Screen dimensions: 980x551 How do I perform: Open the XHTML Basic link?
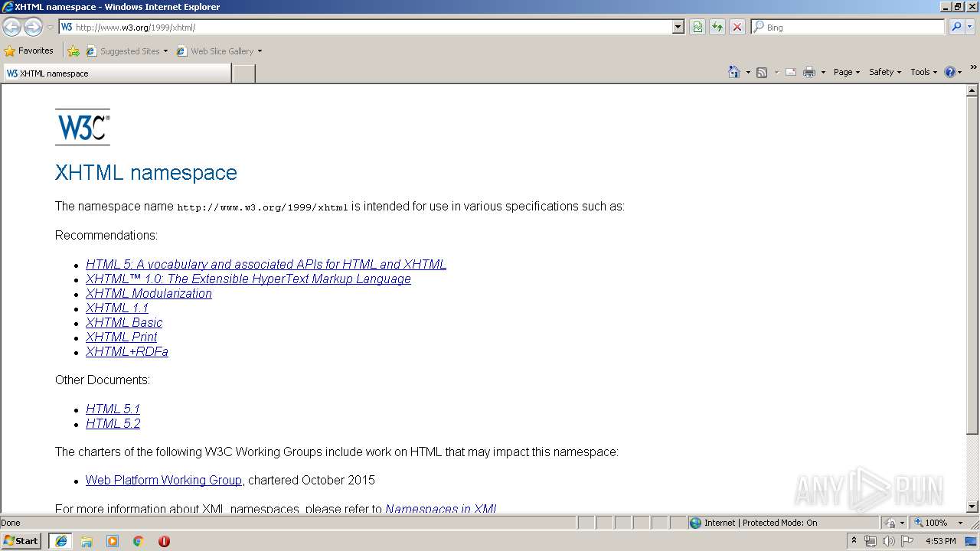pyautogui.click(x=124, y=322)
